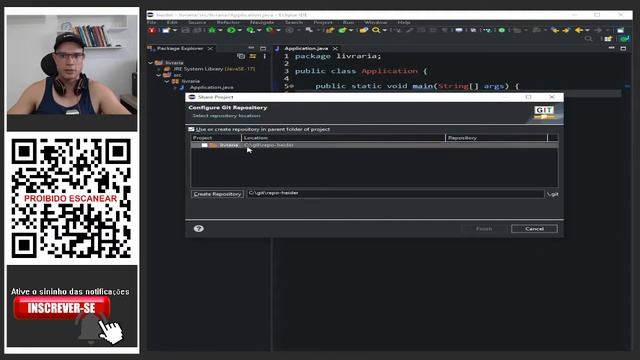Close the Package Explorer tab
The height and width of the screenshot is (360, 640).
[x=210, y=49]
